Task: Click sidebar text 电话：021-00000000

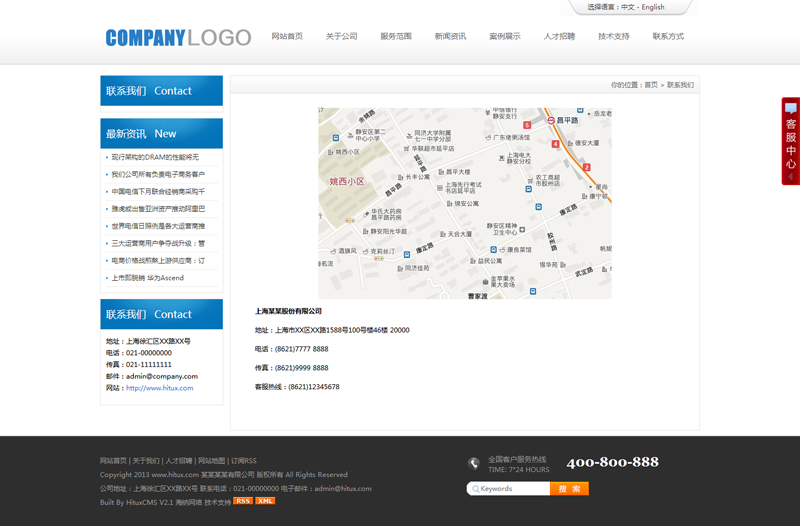Action: click(139, 353)
